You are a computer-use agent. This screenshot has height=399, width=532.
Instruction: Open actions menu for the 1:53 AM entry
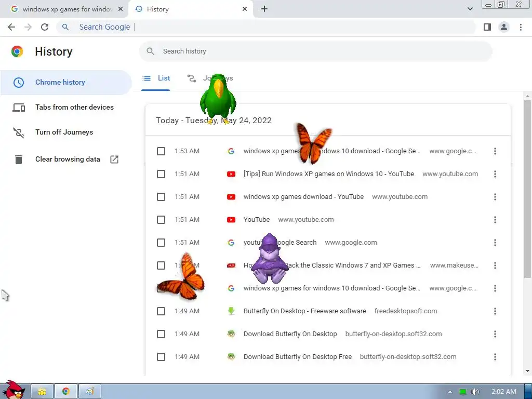[x=495, y=151]
